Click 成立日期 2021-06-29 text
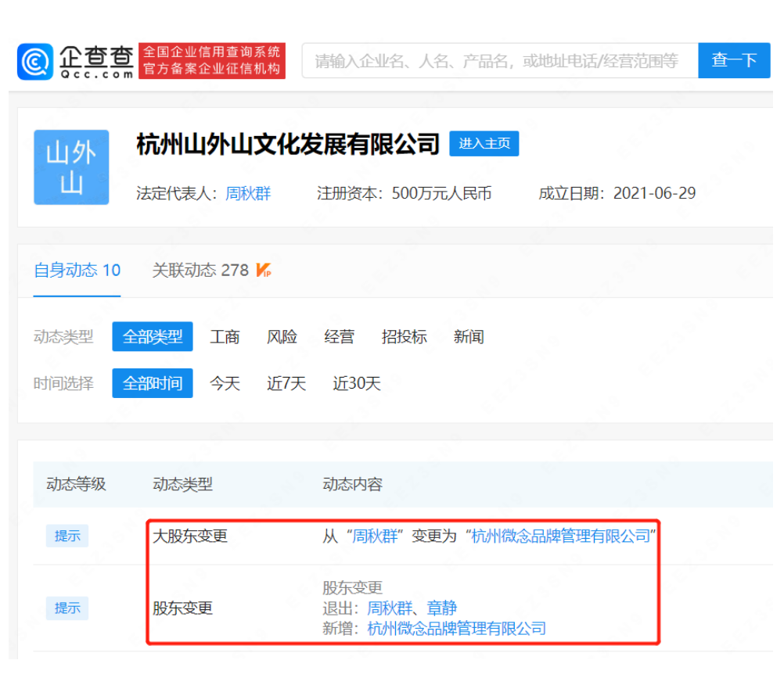 pos(617,193)
